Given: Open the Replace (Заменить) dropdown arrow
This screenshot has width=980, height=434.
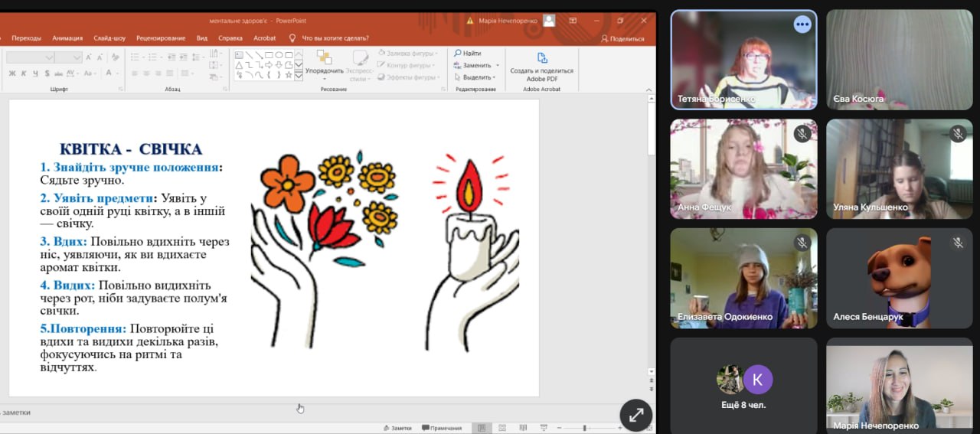Looking at the screenshot, I should click(x=498, y=66).
